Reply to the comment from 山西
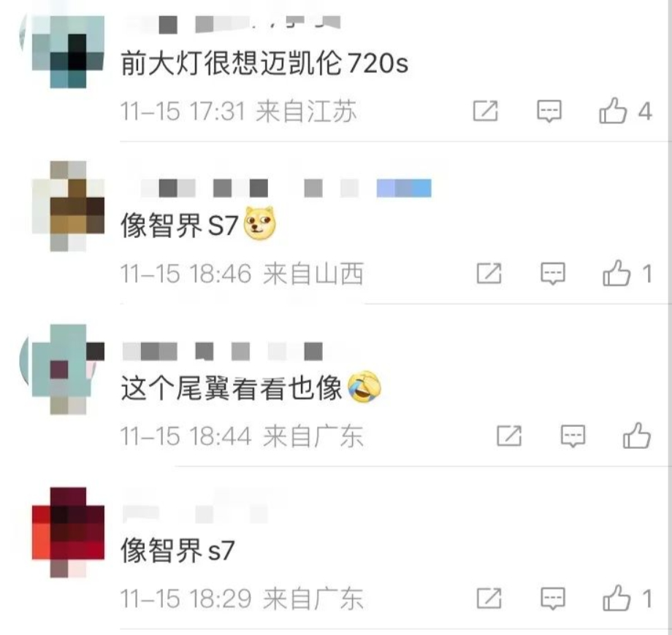 (x=553, y=273)
